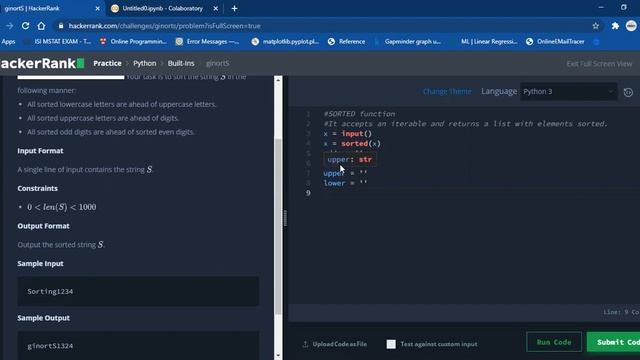Click the "#SORTED function" comment line

coord(359,114)
